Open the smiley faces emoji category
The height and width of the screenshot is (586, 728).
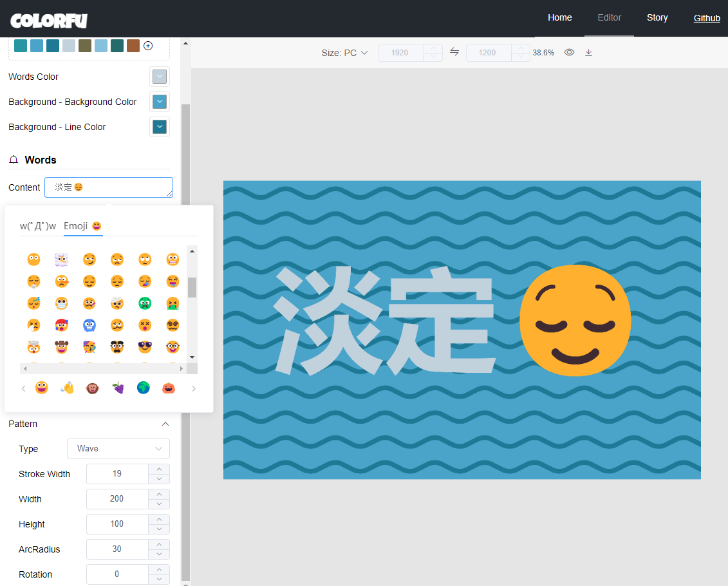click(42, 388)
